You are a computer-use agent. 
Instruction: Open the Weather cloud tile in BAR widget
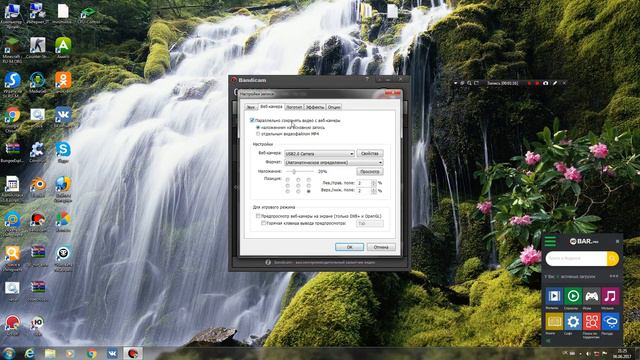pos(611,322)
